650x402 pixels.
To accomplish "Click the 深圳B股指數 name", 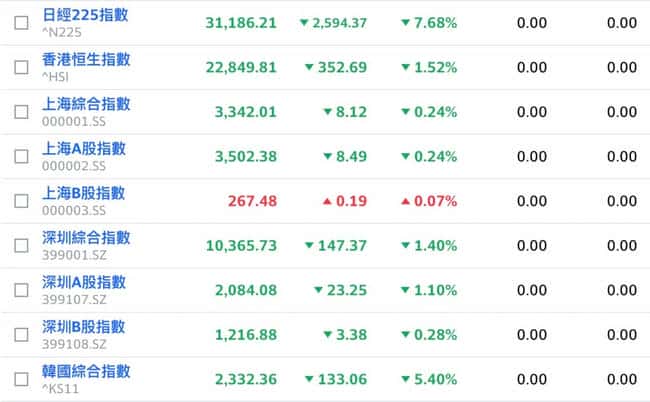I will [84, 327].
